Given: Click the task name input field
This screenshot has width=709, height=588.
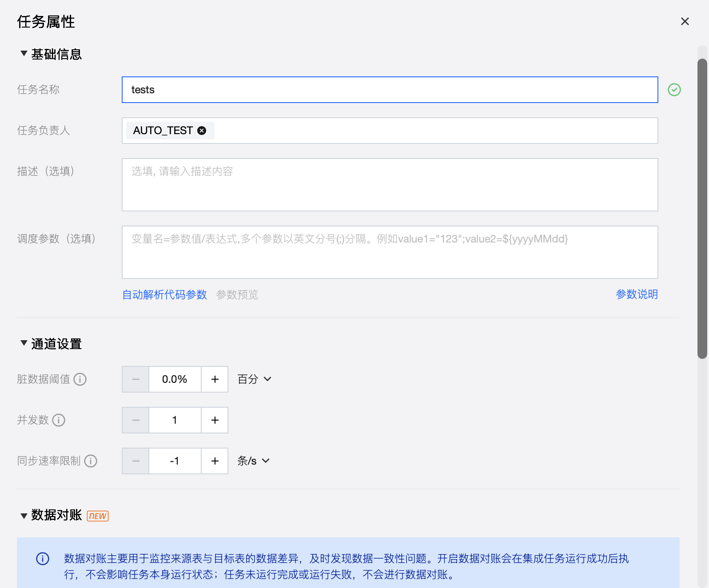Looking at the screenshot, I should coord(390,90).
